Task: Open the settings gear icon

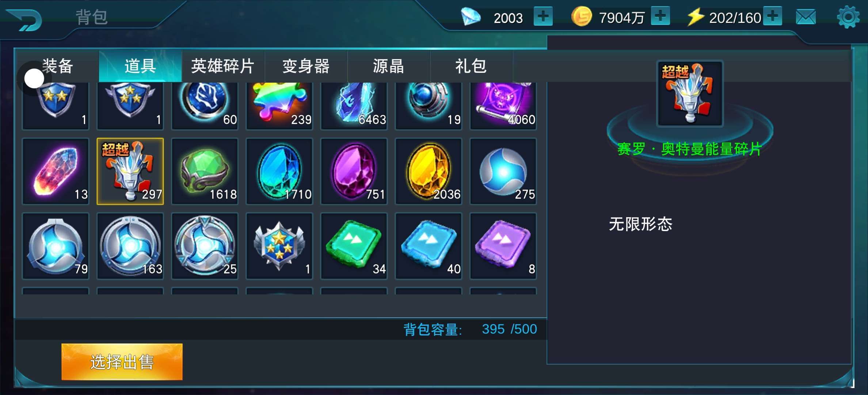Action: click(848, 17)
